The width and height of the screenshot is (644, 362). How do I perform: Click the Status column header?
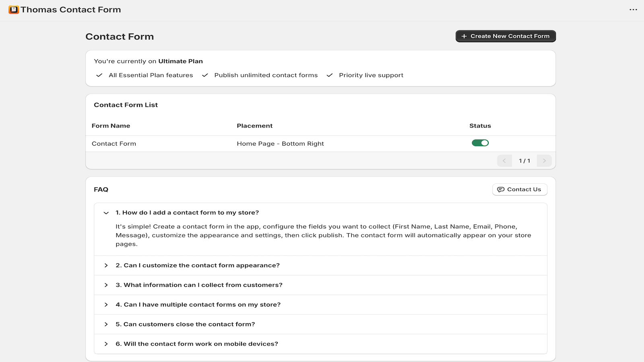click(x=480, y=126)
